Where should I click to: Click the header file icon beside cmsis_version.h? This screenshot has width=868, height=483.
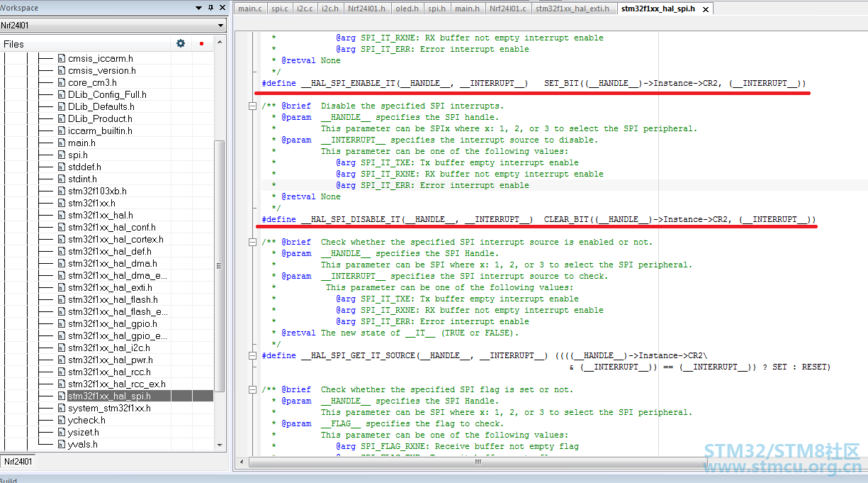coord(62,70)
